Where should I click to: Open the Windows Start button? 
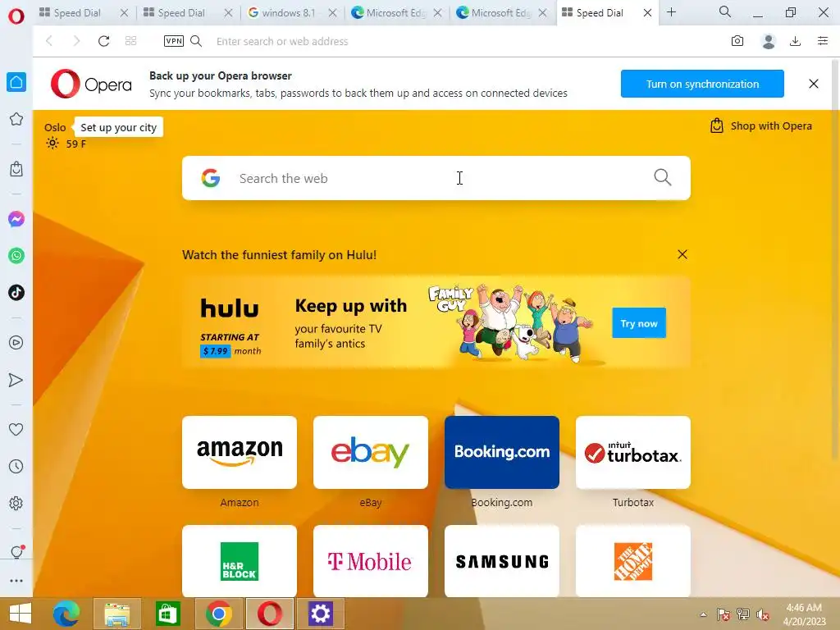tap(20, 614)
